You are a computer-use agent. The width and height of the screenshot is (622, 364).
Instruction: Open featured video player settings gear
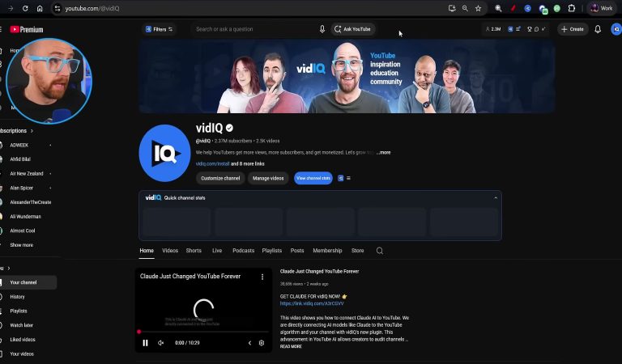coord(262,343)
